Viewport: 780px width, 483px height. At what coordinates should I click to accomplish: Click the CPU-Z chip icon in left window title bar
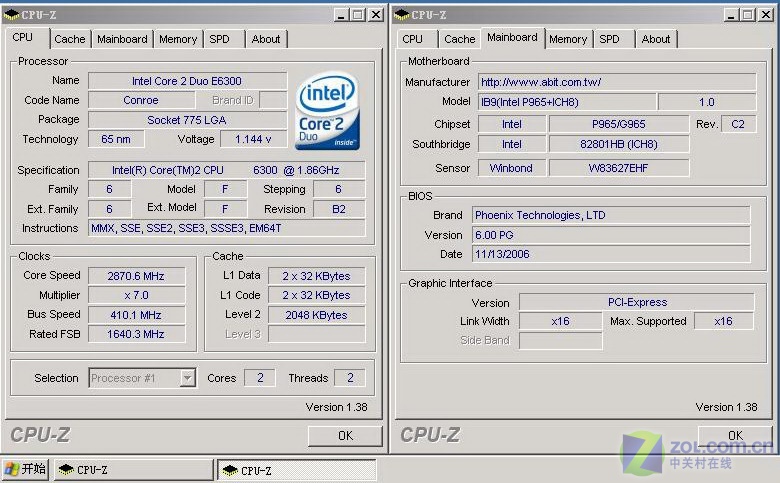11,15
